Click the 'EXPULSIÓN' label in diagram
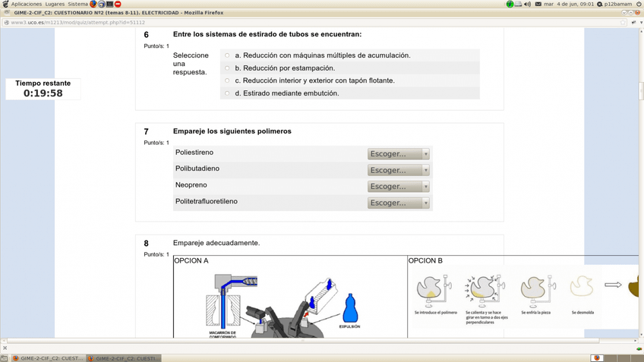The width and height of the screenshot is (644, 362). pos(349,326)
